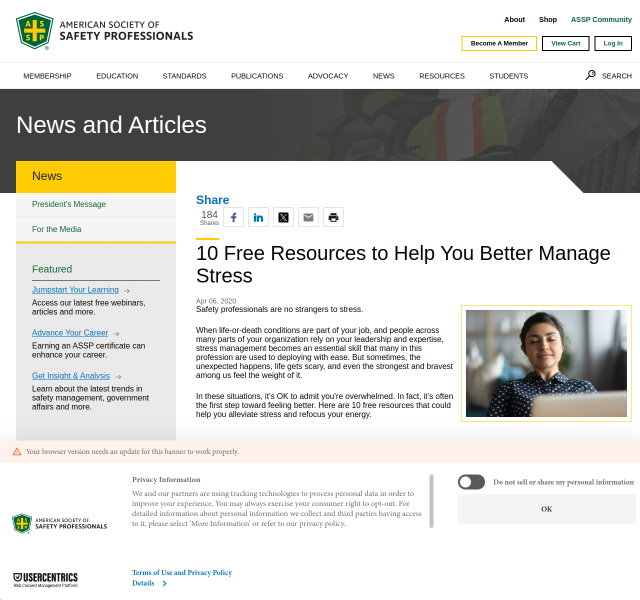Open the Publications menu

(x=257, y=76)
